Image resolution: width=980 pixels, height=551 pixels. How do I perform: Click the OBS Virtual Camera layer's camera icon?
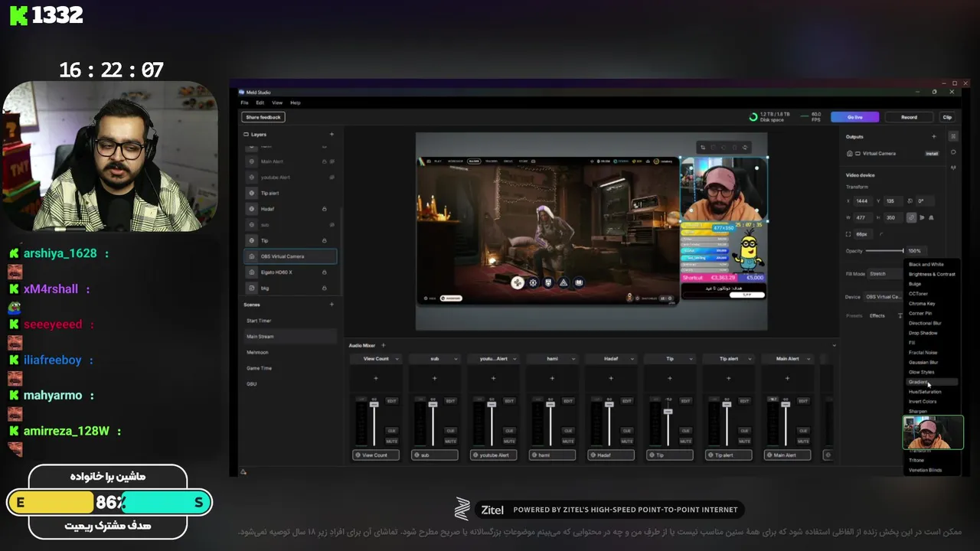[x=252, y=256]
